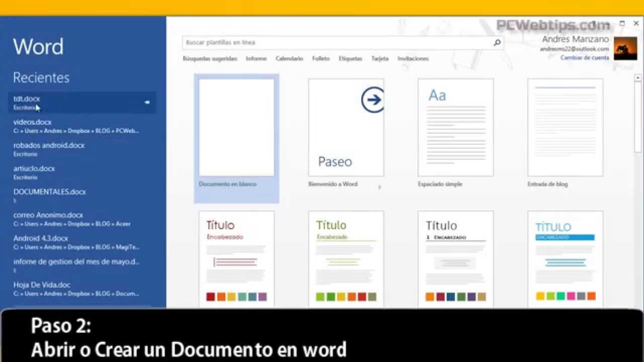Search suggested term Informe
The image size is (644, 362).
click(256, 59)
